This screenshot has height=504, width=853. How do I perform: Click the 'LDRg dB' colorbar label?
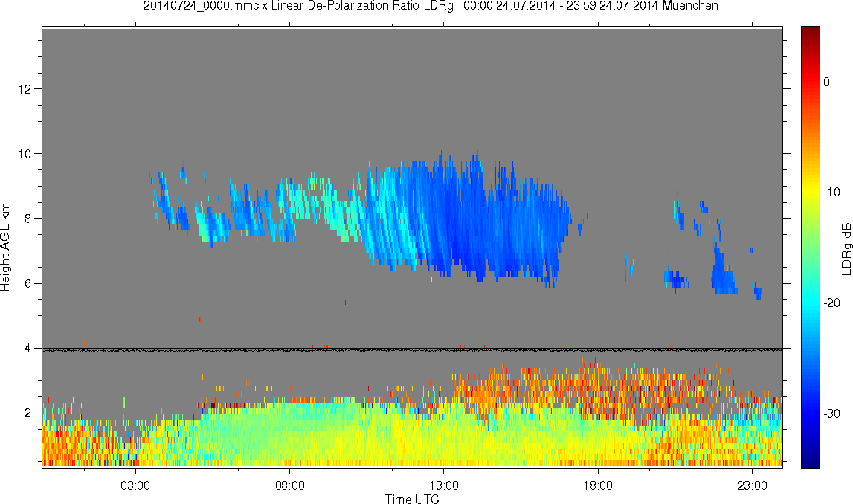point(846,248)
